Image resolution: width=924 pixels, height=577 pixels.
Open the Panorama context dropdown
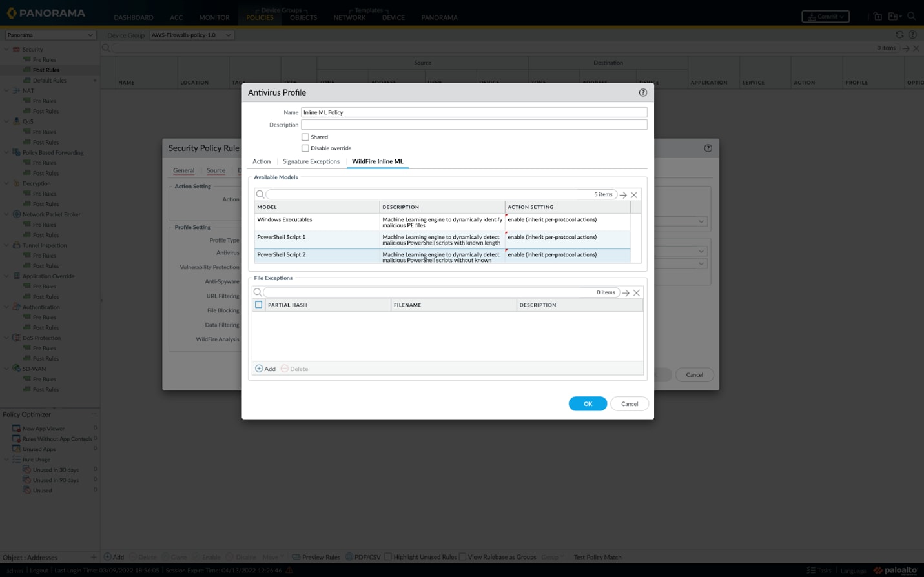50,34
